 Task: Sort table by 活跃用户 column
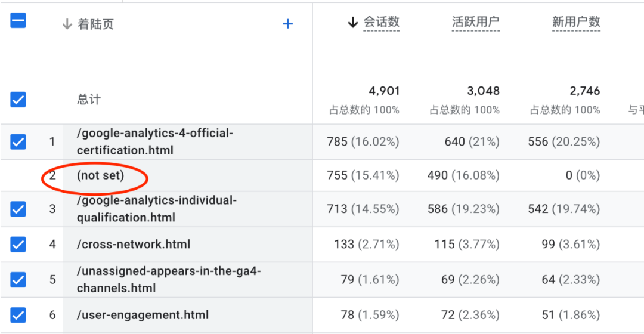click(475, 23)
